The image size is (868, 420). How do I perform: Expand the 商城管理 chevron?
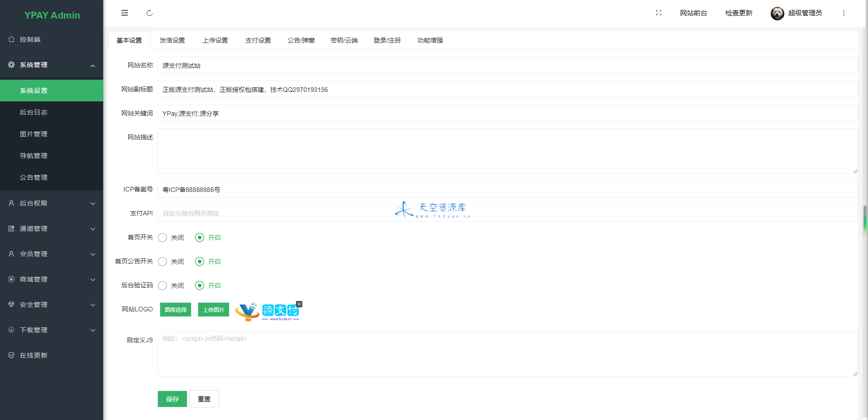(x=93, y=280)
